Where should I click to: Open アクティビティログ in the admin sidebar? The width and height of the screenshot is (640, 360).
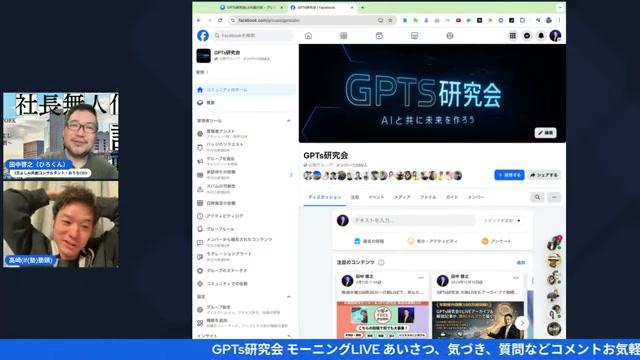tap(224, 216)
